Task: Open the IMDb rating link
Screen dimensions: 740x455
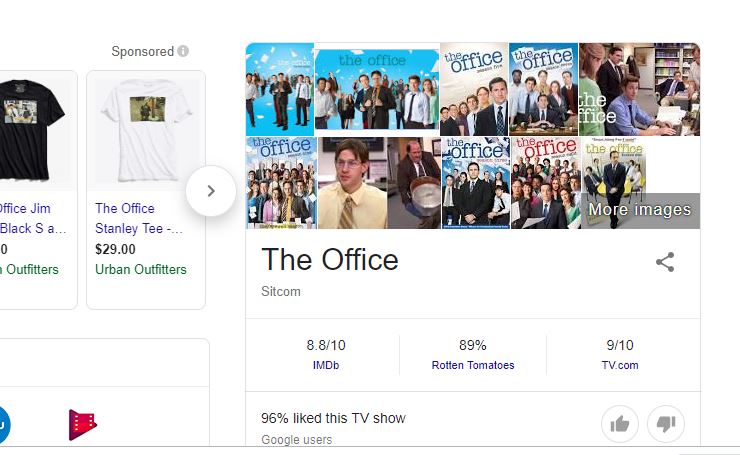Action: tap(326, 365)
